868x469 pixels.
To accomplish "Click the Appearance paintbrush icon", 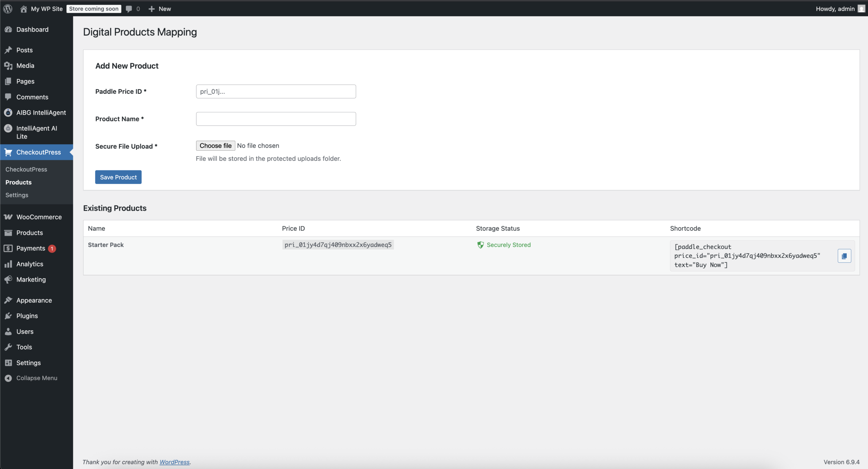I will 8,300.
